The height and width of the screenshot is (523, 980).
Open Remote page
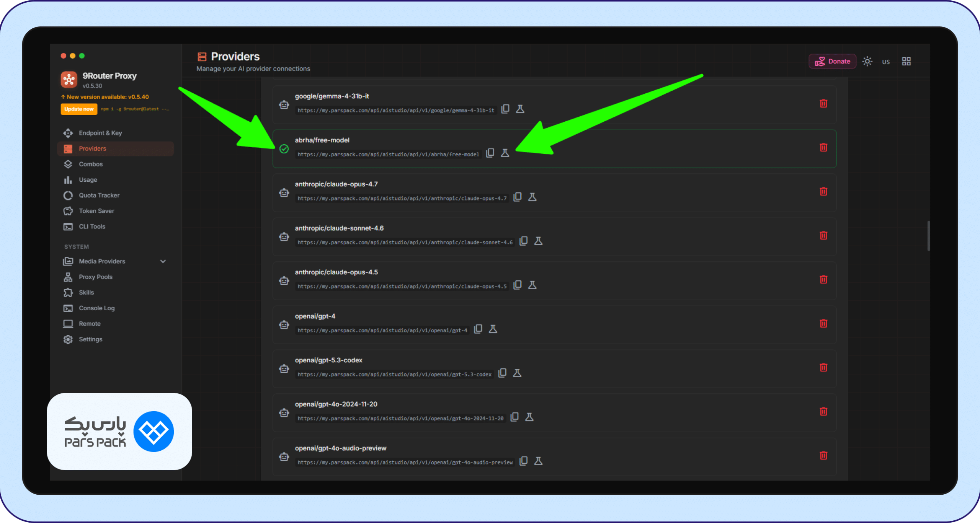[115, 324]
